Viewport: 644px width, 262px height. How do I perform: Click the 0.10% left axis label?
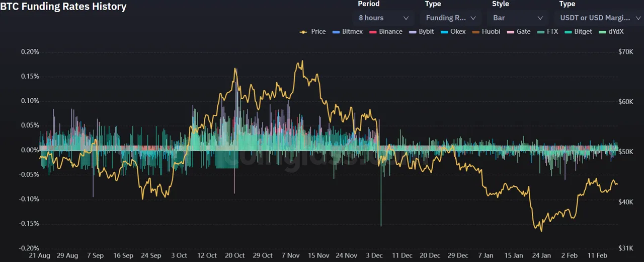(30, 101)
